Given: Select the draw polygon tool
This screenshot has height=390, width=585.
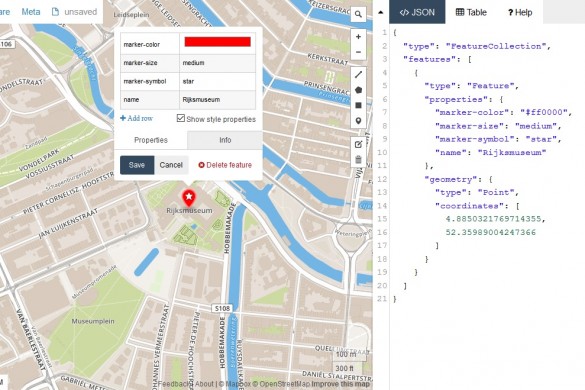Looking at the screenshot, I should coord(358,90).
